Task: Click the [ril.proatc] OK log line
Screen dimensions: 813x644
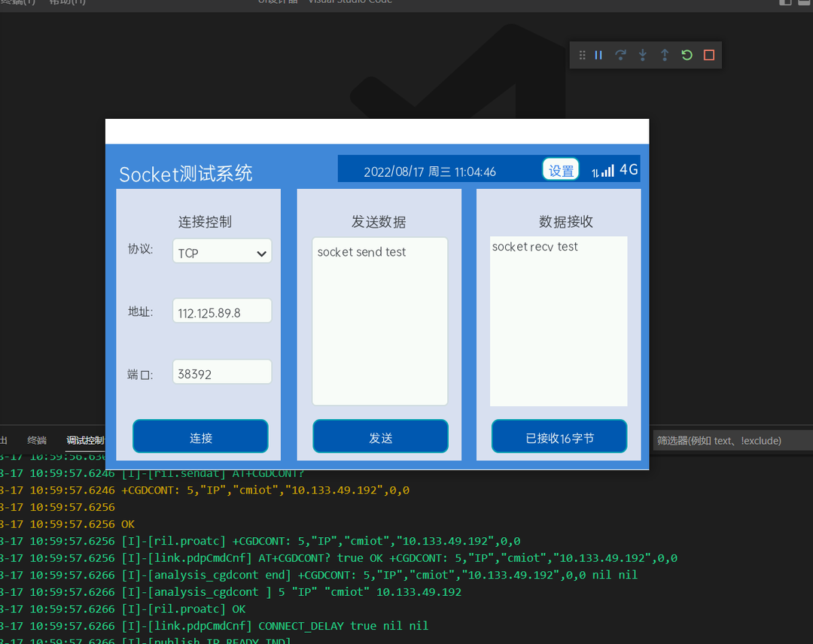Action: coord(123,609)
